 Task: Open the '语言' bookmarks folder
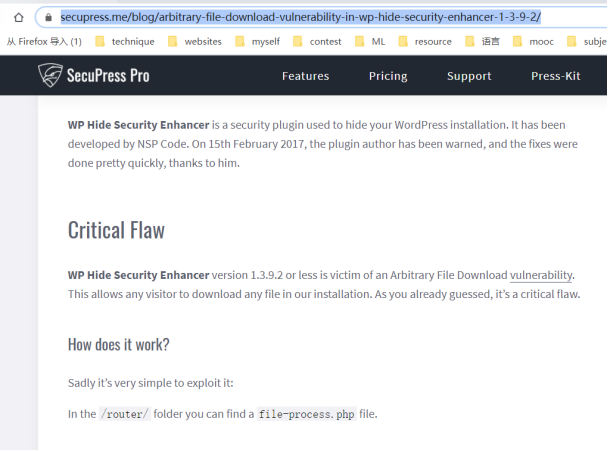(482, 41)
